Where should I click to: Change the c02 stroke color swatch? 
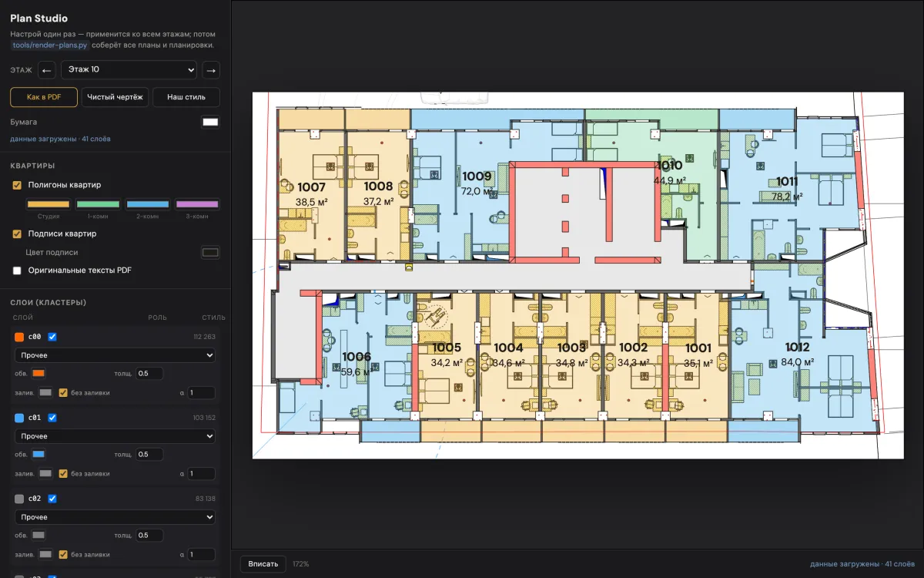point(38,536)
